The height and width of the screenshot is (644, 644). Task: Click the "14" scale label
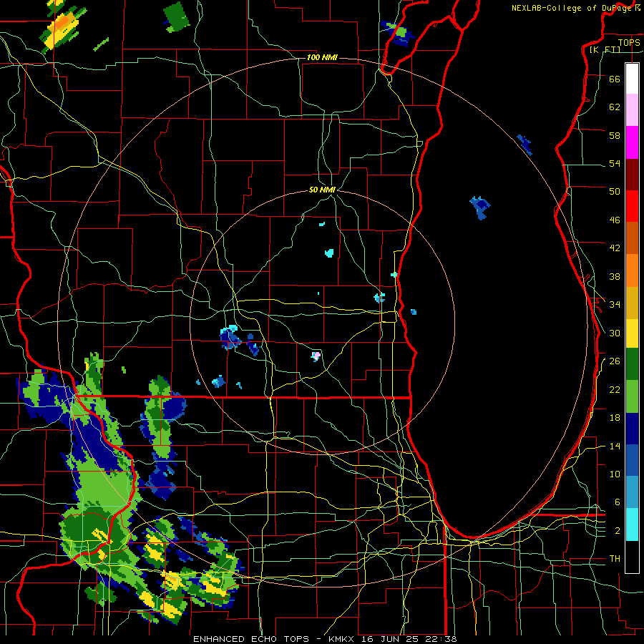[615, 446]
